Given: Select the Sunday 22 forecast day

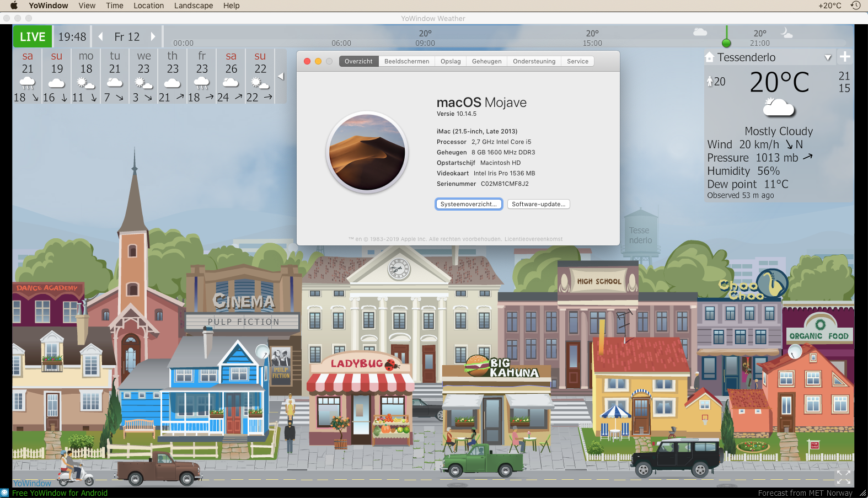Looking at the screenshot, I should click(x=260, y=76).
